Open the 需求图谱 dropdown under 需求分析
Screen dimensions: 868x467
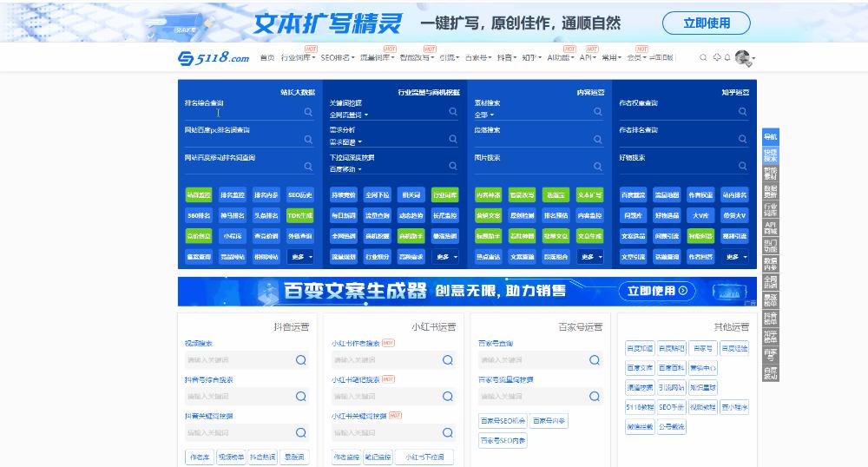345,142
